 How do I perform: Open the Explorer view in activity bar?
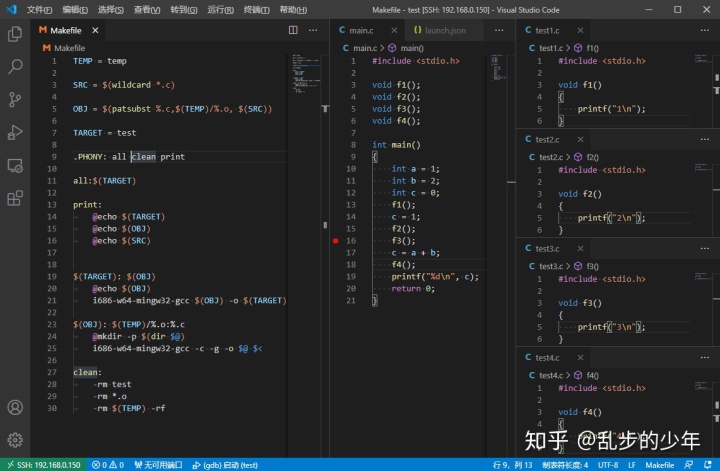point(15,34)
